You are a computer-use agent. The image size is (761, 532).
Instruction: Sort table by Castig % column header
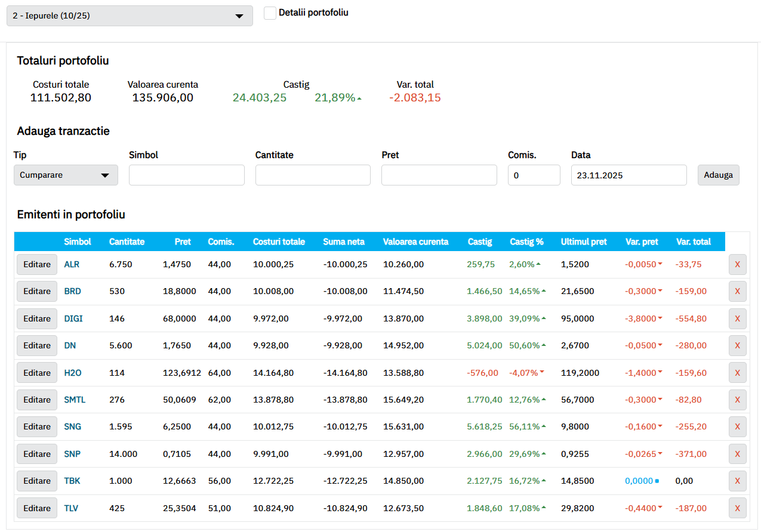click(526, 242)
